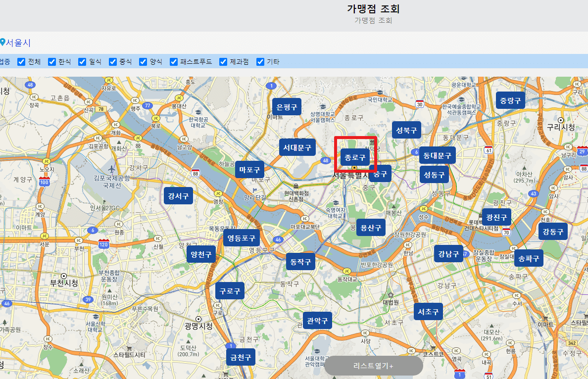
Task: Select the red-highlighted 종로구 district marker
Action: click(x=354, y=157)
